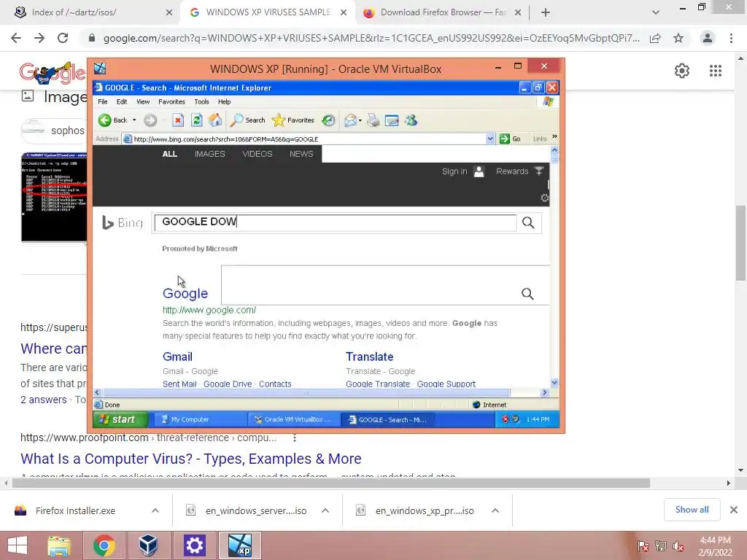Image resolution: width=747 pixels, height=560 pixels.
Task: Open the Translate sitelink
Action: tap(370, 357)
